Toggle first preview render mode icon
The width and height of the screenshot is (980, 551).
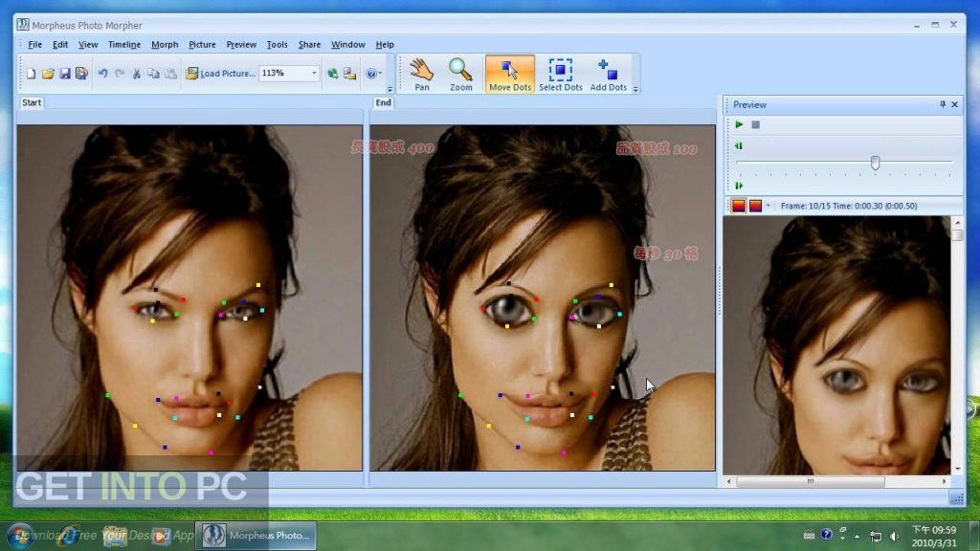739,206
